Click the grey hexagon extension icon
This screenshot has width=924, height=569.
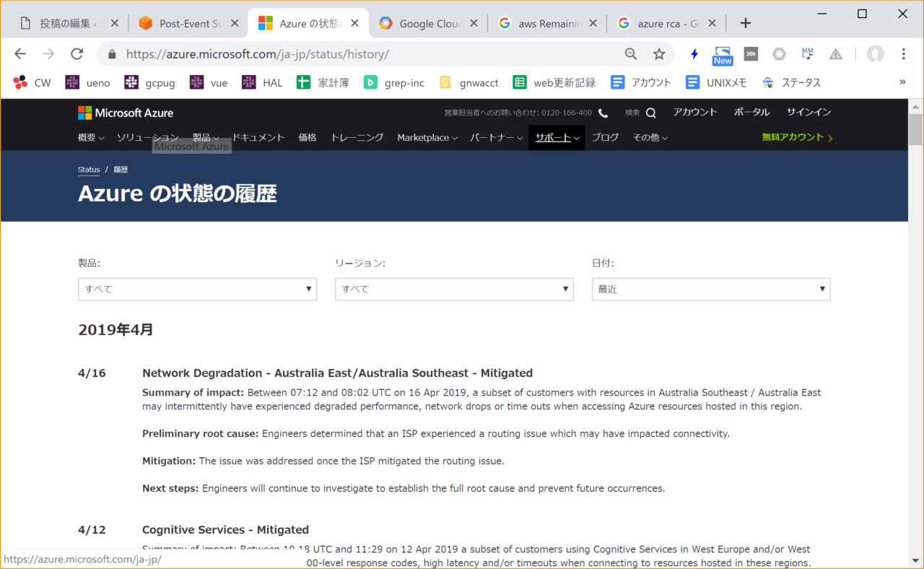[x=779, y=54]
